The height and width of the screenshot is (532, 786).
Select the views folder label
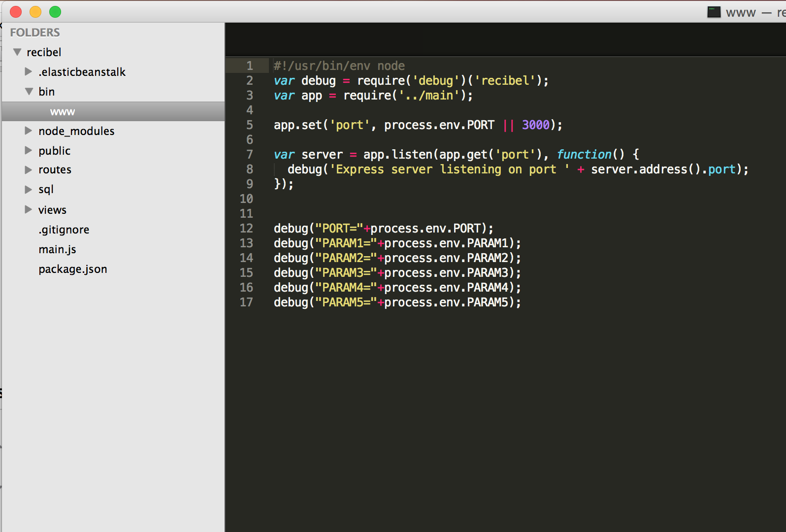[52, 210]
